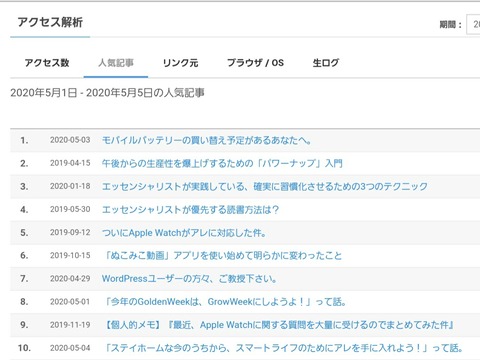Open エッセンシャリストが優先する読書方法 article
Screen dimensions: 480x360
[x=190, y=209]
